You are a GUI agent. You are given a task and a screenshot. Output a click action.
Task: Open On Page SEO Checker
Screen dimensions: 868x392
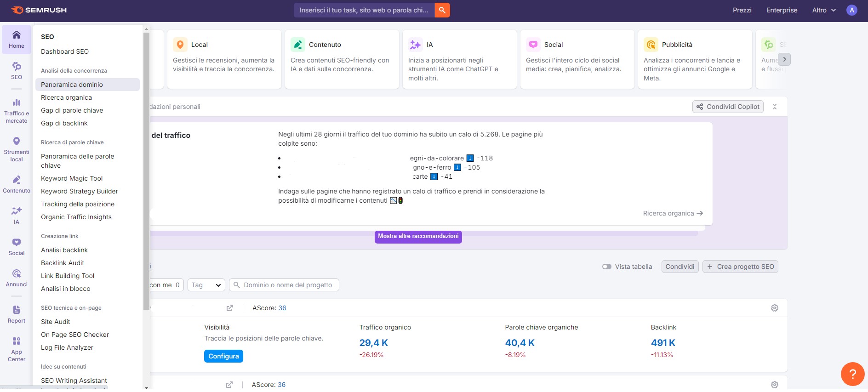pyautogui.click(x=75, y=335)
